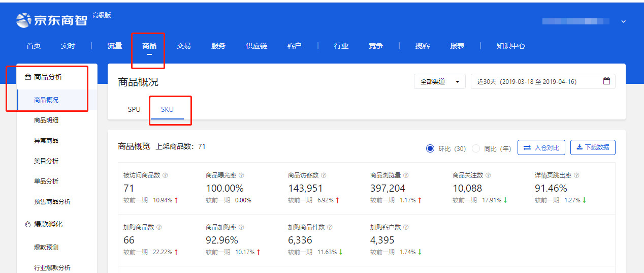Click the 商品分析 section icon
Image resolution: width=644 pixels, height=273 pixels.
[28, 77]
